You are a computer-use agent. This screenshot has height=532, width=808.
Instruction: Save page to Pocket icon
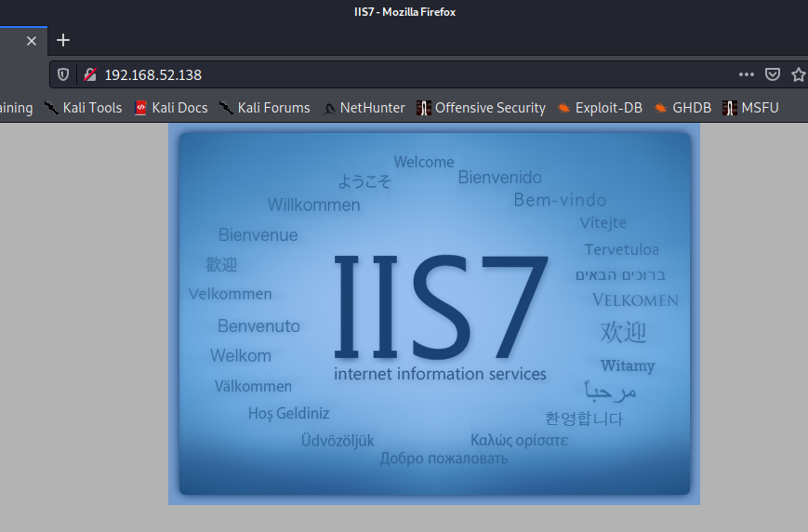coord(773,74)
